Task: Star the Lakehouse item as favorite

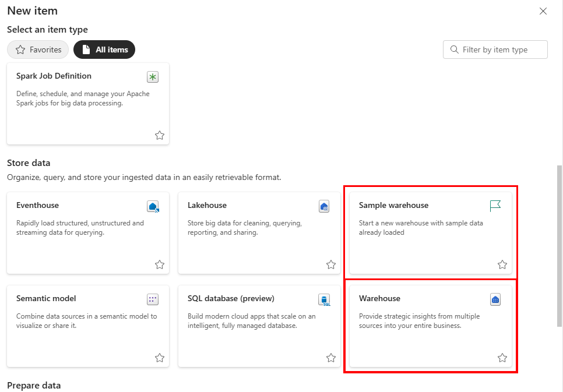Action: 331,264
